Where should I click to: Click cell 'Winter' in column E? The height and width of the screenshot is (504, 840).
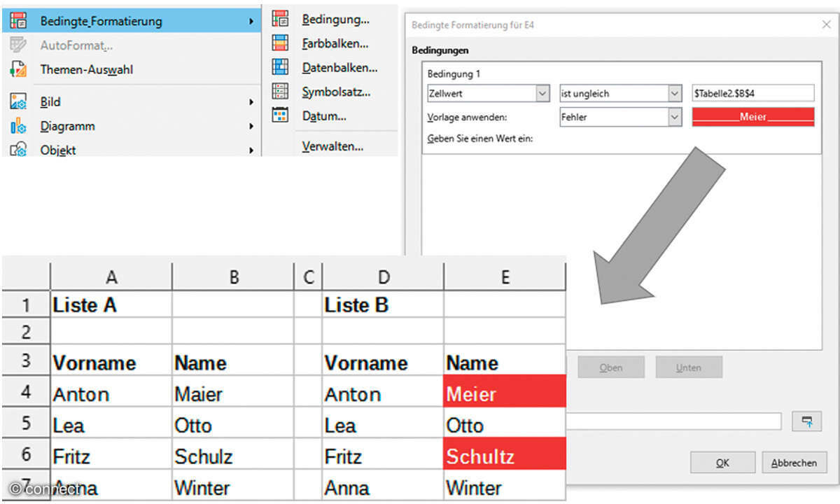point(505,485)
